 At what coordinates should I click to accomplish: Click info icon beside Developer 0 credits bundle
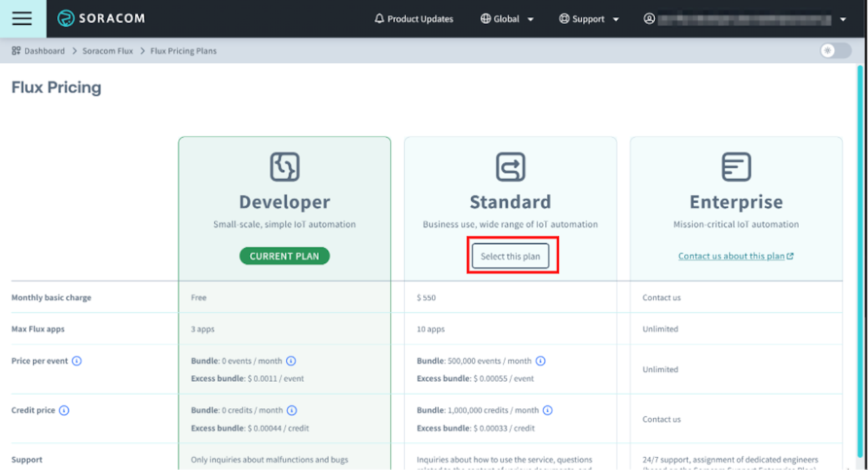click(292, 410)
